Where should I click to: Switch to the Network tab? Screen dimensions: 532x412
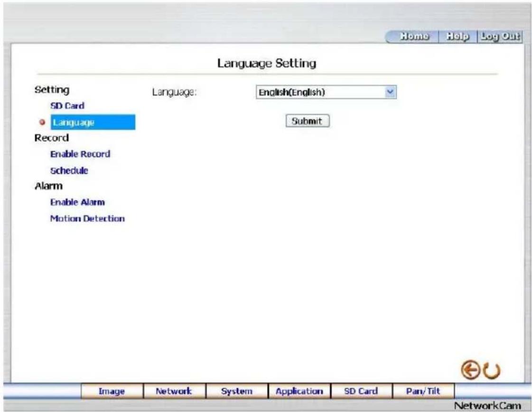coord(174,391)
